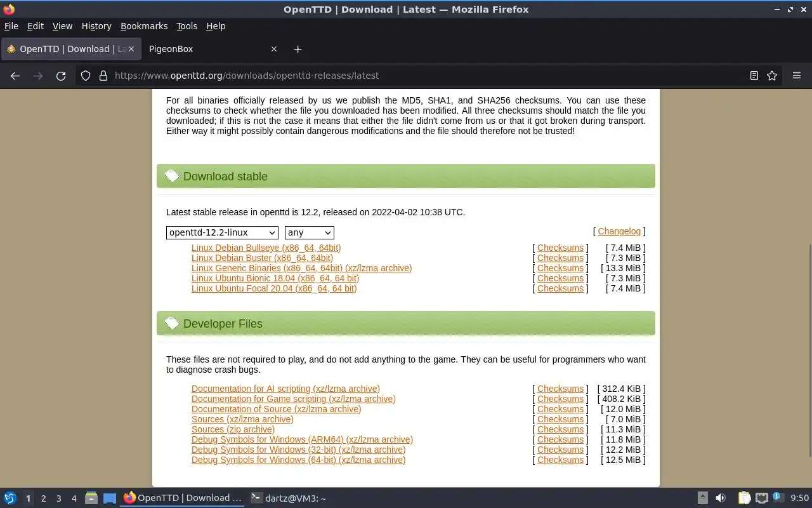
Task: Reload the current page
Action: 61,76
